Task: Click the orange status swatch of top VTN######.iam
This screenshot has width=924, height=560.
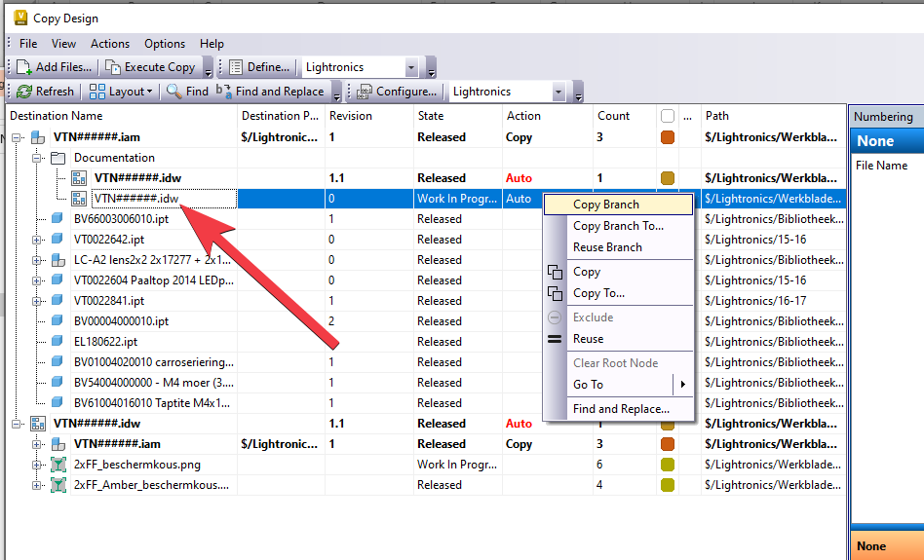Action: pyautogui.click(x=667, y=137)
